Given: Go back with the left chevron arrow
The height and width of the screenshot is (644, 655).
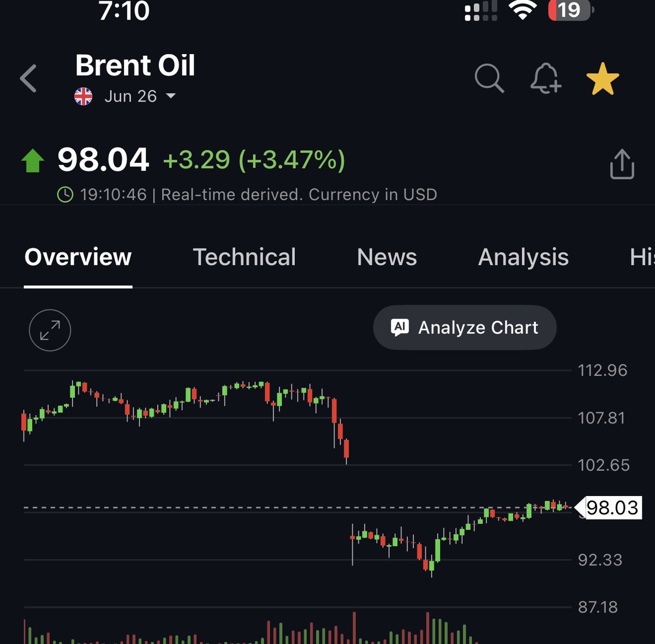Looking at the screenshot, I should pos(28,79).
